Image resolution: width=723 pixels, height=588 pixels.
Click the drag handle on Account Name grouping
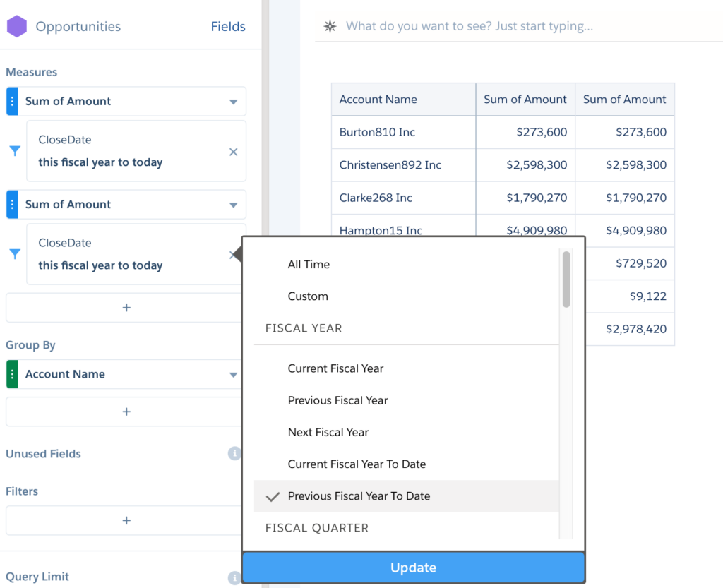click(x=12, y=374)
